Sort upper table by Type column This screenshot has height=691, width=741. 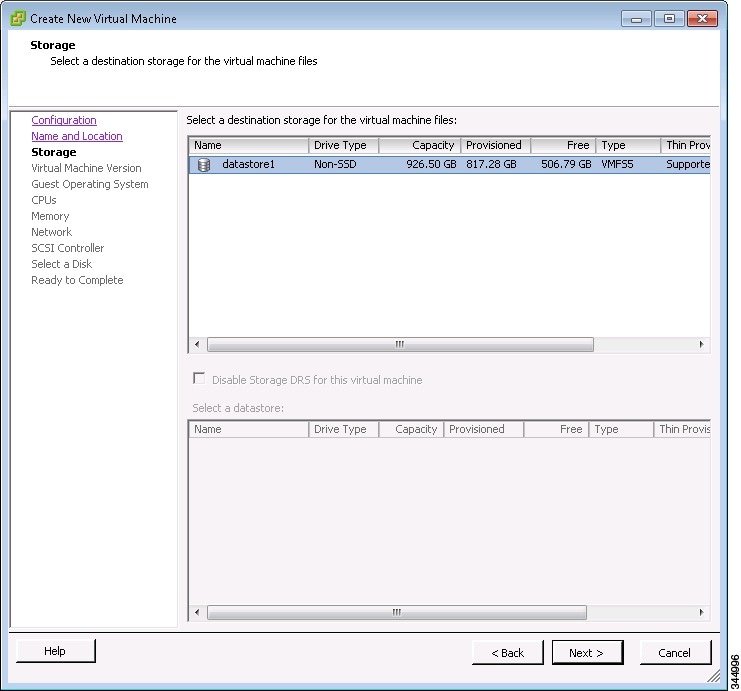[628, 145]
